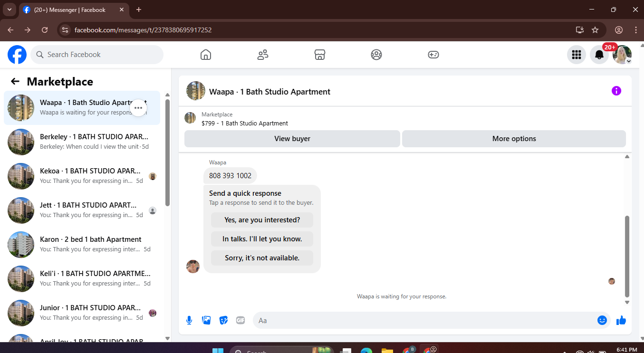
Task: Record voice clip microphone icon
Action: pos(189,320)
